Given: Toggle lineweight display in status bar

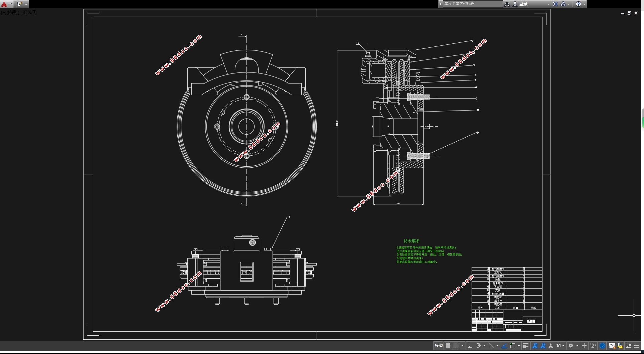Looking at the screenshot, I should [525, 346].
